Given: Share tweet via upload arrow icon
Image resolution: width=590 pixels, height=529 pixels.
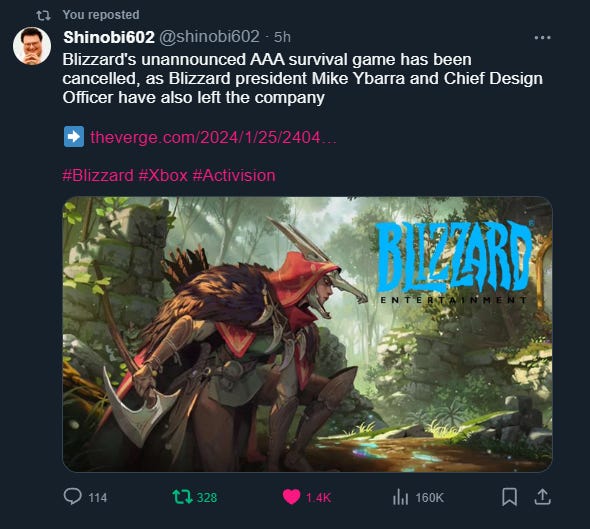Looking at the screenshot, I should click(x=542, y=497).
